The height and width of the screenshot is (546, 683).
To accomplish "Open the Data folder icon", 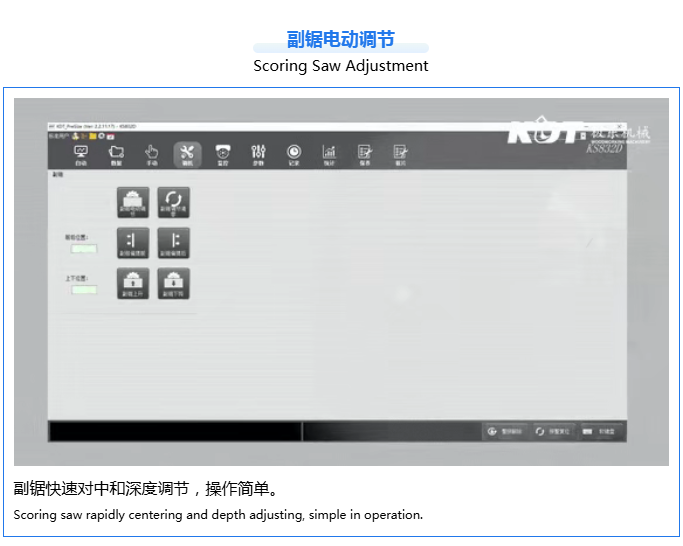I will tap(116, 153).
